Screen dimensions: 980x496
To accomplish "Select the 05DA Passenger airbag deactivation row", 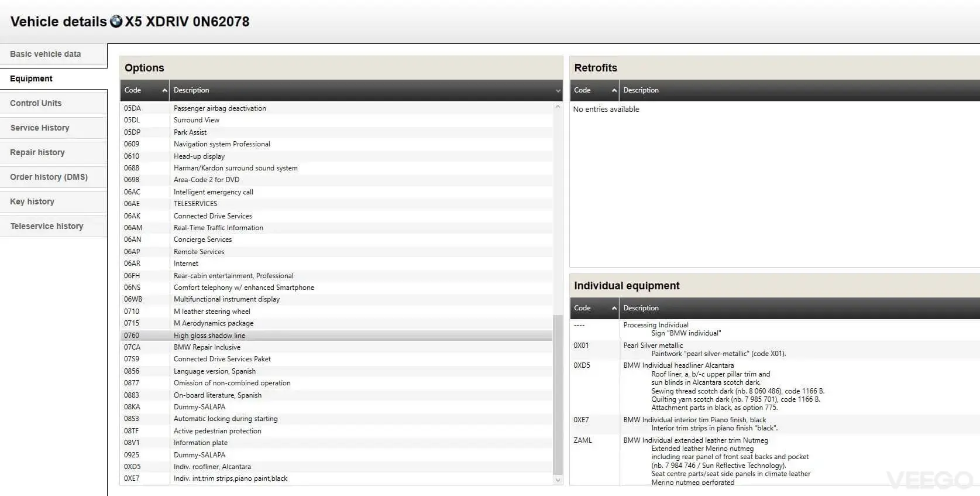I will [x=336, y=108].
